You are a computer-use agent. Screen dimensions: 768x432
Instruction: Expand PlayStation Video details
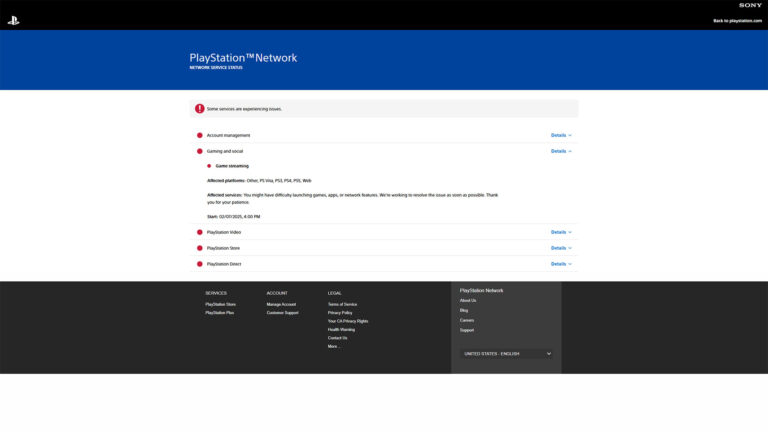561,232
